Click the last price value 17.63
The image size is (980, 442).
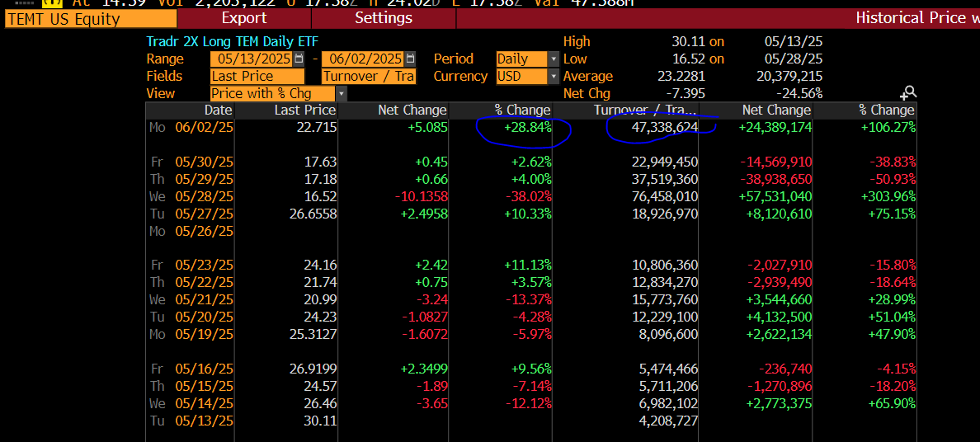pos(319,162)
